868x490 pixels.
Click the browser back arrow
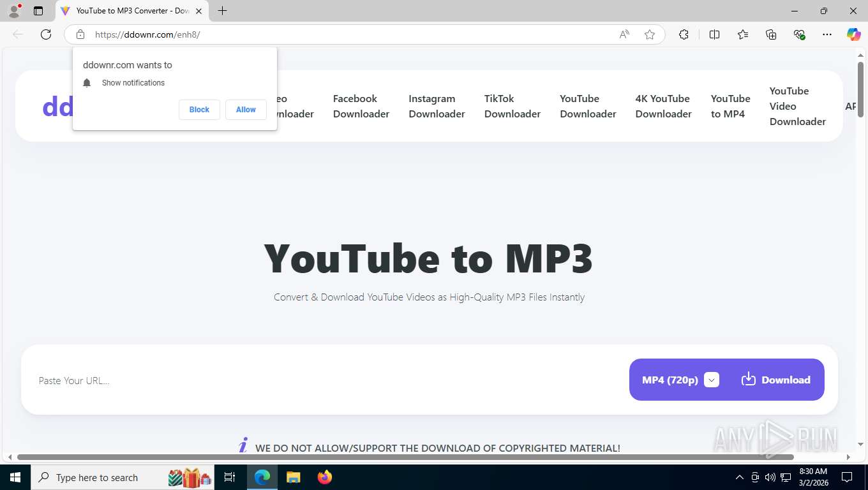click(x=18, y=34)
